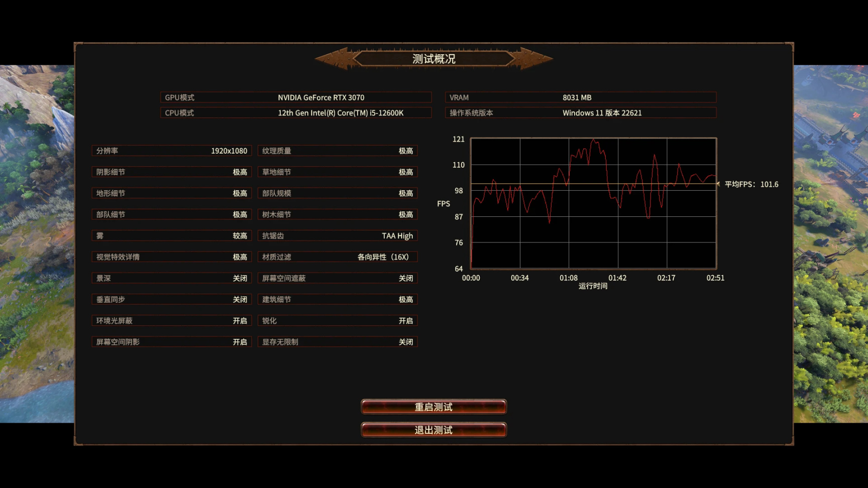The width and height of the screenshot is (868, 488).
Task: Select the 地形细节 setting row
Action: coord(171,193)
